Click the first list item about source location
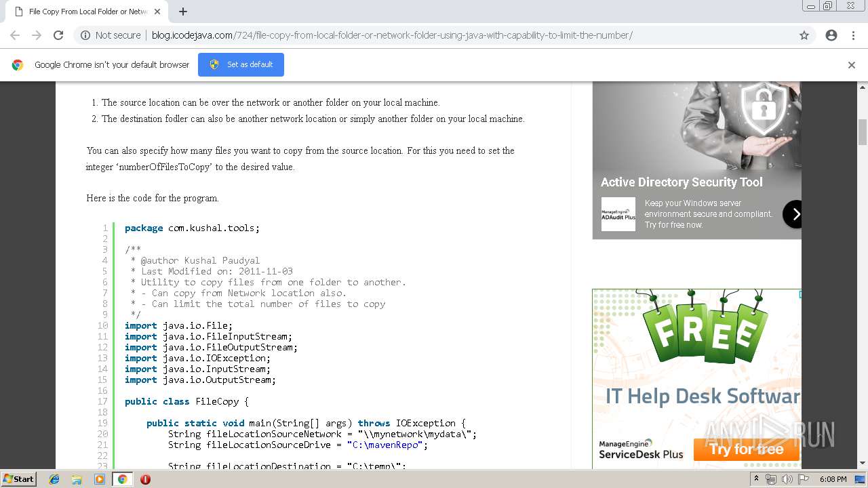The image size is (868, 488). click(271, 103)
